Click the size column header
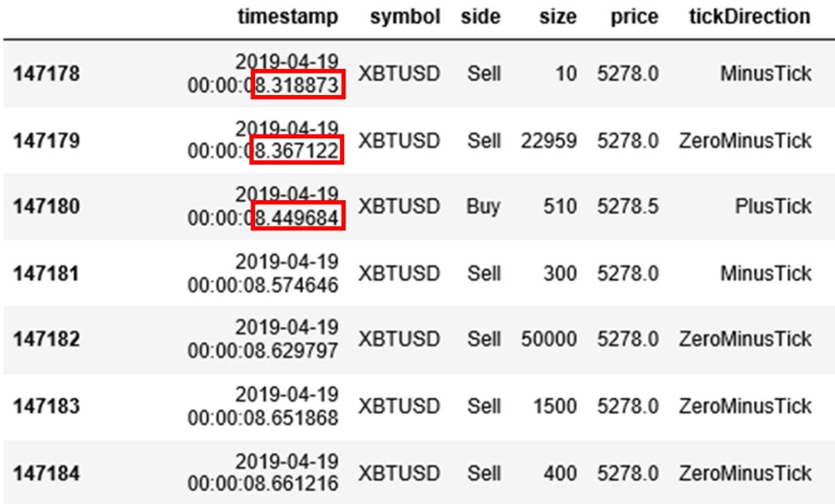The width and height of the screenshot is (835, 504). [x=559, y=17]
